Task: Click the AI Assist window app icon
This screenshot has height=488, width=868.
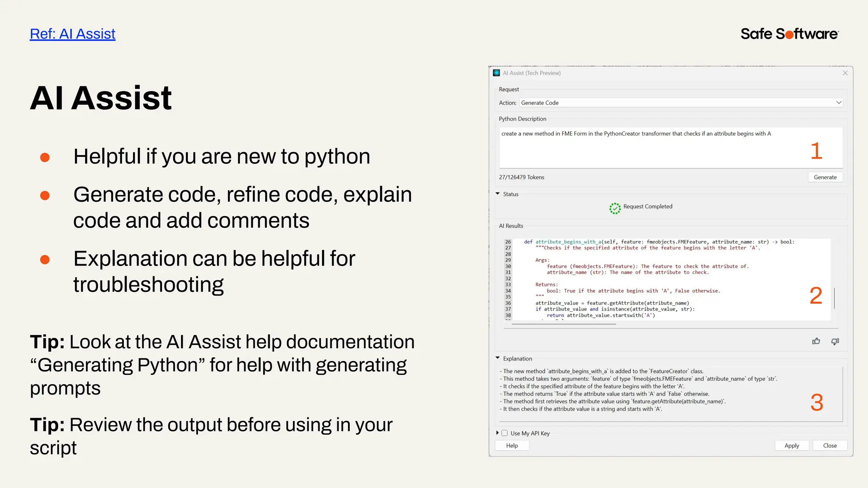Action: (496, 73)
